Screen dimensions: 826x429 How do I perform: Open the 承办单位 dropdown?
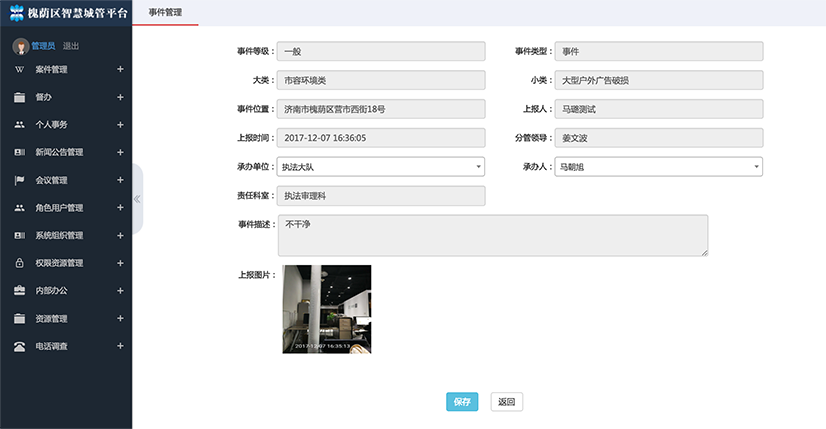(381, 167)
